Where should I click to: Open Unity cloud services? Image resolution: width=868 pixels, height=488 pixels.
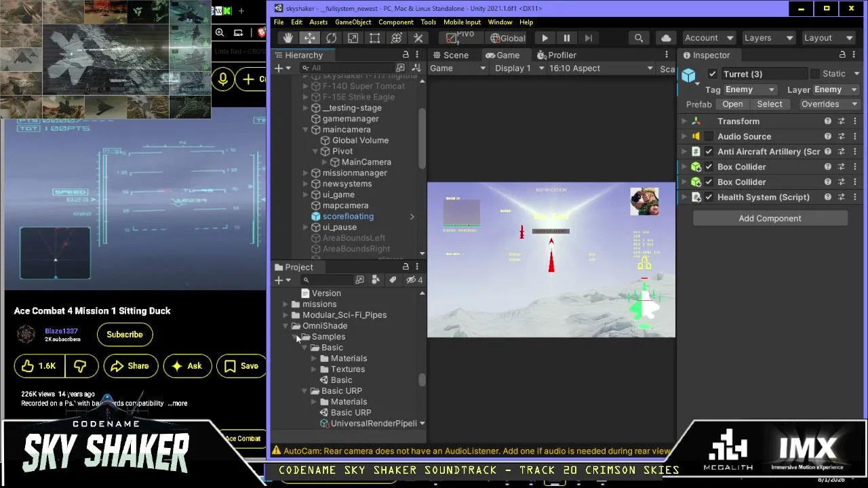pos(666,39)
